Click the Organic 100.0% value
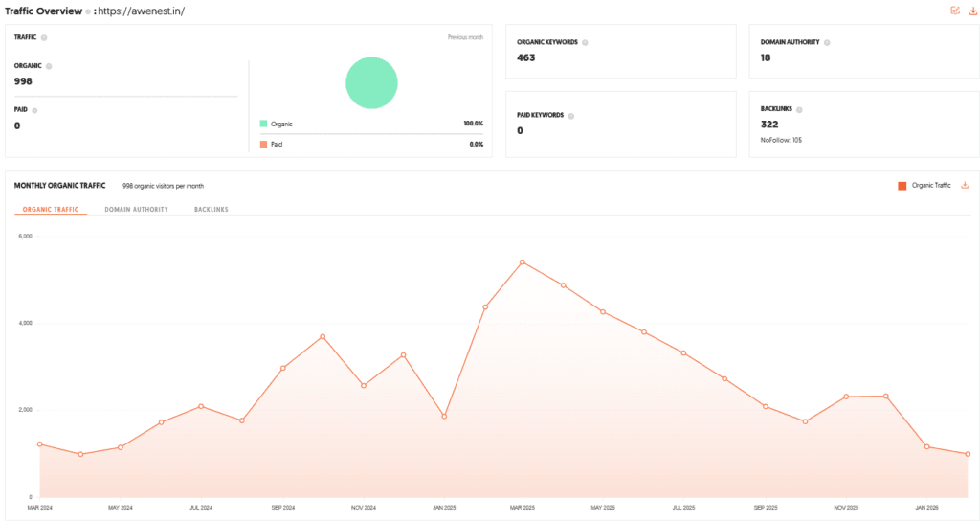The width and height of the screenshot is (980, 522). coord(474,124)
